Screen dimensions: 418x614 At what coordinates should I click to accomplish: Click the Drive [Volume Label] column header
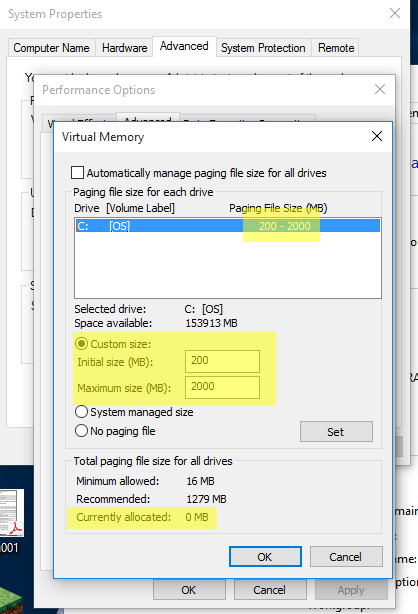tap(124, 208)
